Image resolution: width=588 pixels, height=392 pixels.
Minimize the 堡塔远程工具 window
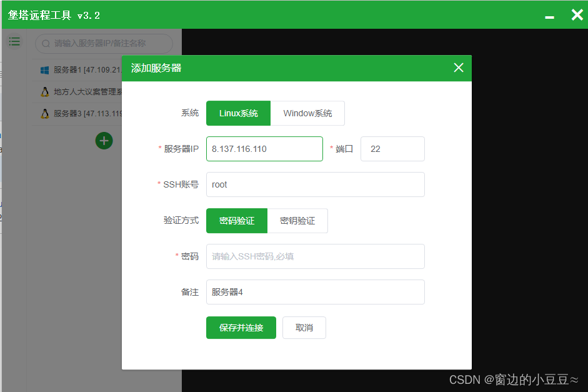tap(549, 17)
